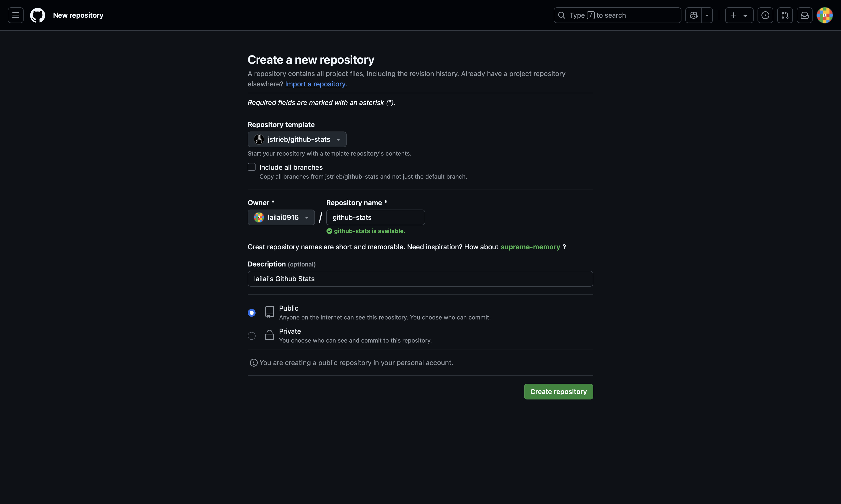841x504 pixels.
Task: Expand the Copilot dropdown arrow
Action: (x=707, y=15)
